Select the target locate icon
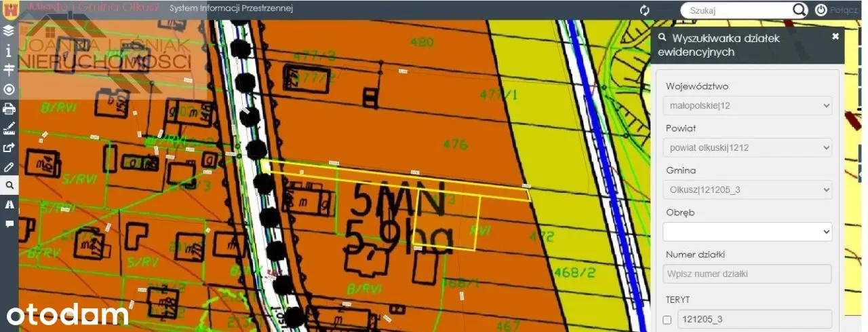The height and width of the screenshot is (332, 868). coord(9,90)
